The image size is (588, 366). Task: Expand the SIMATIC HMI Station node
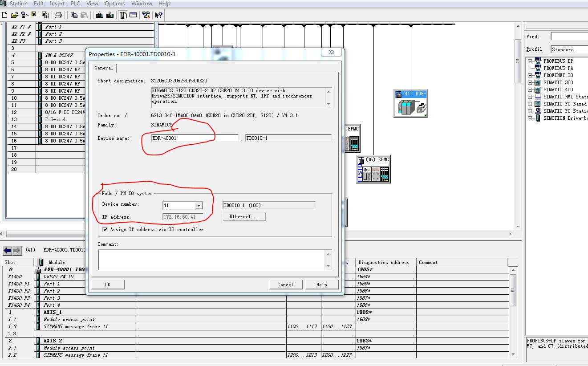530,97
